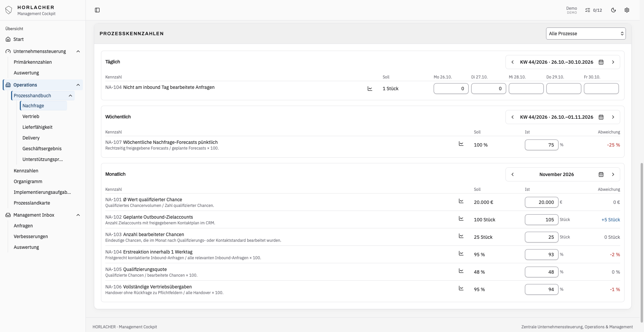The image size is (644, 332).
Task: Open the 0/12 checklist icon
Action: click(593, 10)
